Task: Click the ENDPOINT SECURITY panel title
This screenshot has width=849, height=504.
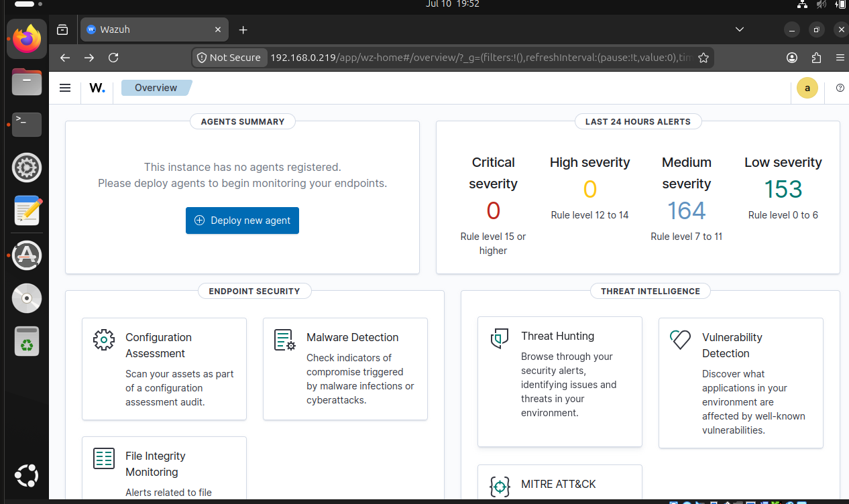Action: [254, 291]
